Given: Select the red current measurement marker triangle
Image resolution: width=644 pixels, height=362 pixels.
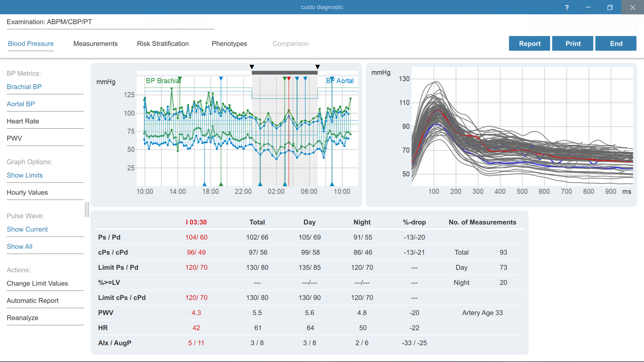Looking at the screenshot, I should (289, 79).
